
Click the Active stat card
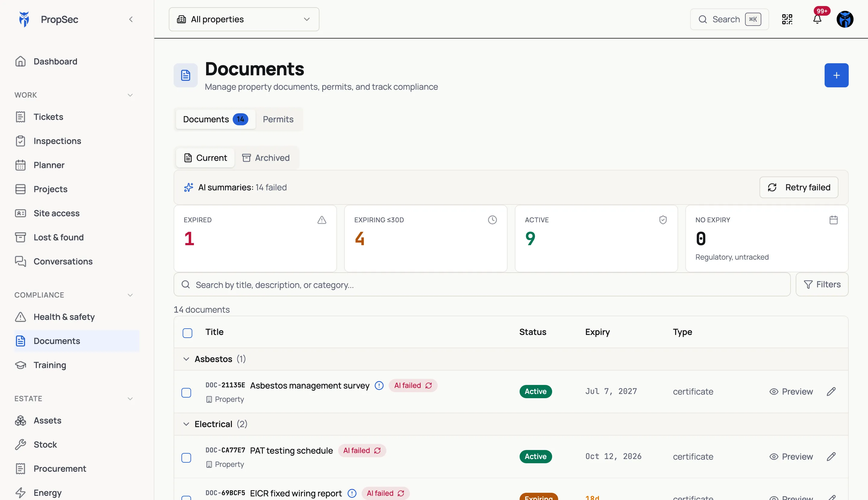point(596,238)
